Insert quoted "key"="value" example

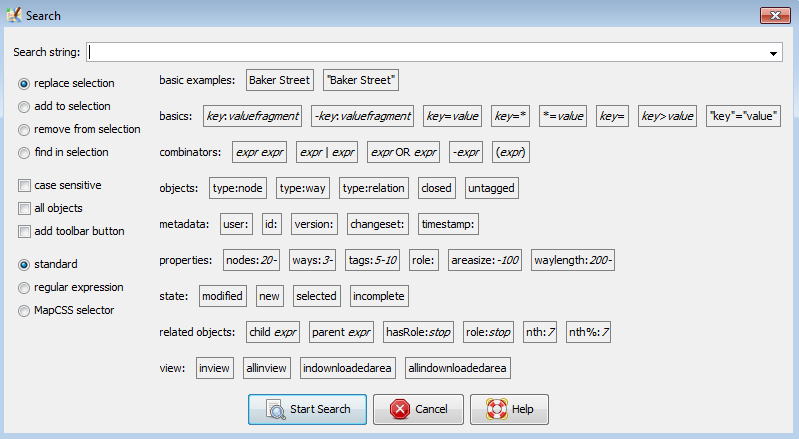pos(743,116)
